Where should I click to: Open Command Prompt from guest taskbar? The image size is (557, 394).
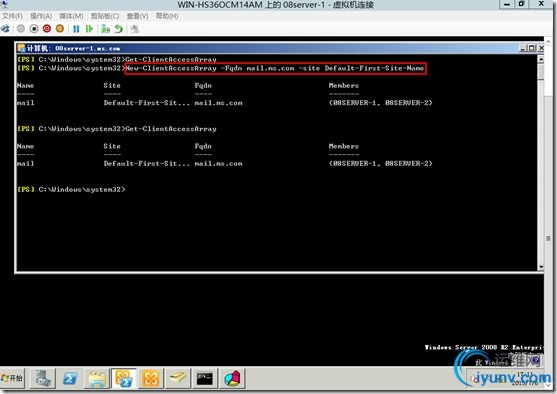(205, 378)
